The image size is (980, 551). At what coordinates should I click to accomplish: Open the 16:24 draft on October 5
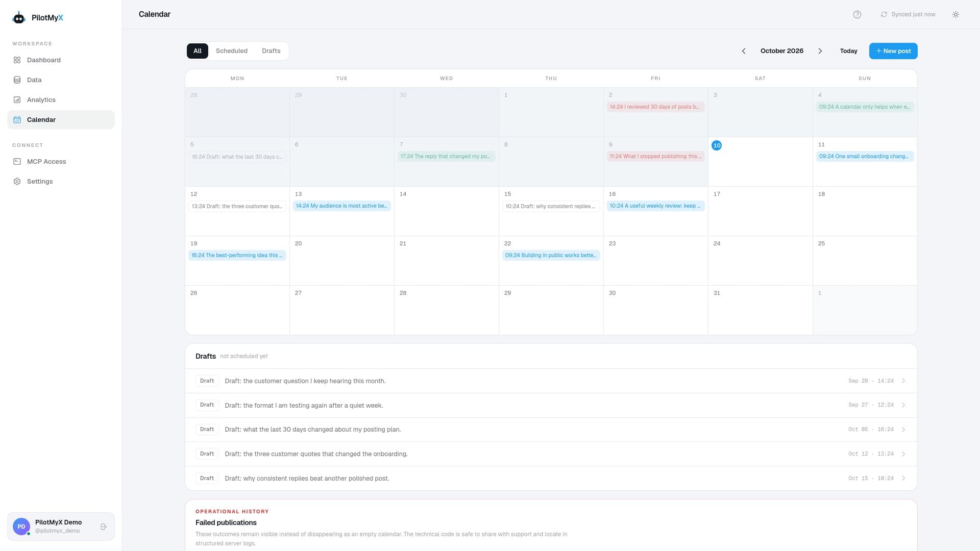tap(237, 157)
